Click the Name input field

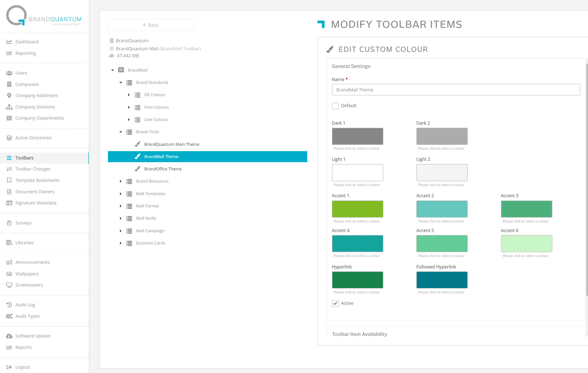click(456, 90)
